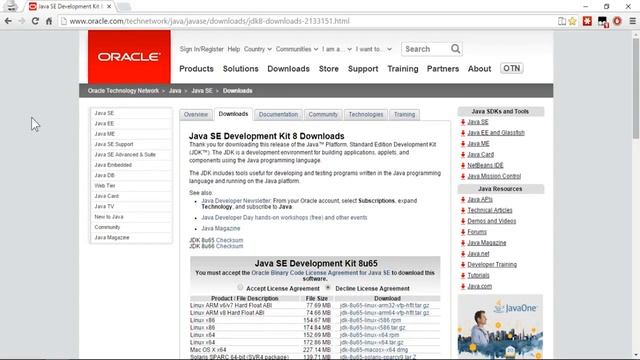Open Technical Articles resource link
640x360 pixels.
coord(489,210)
